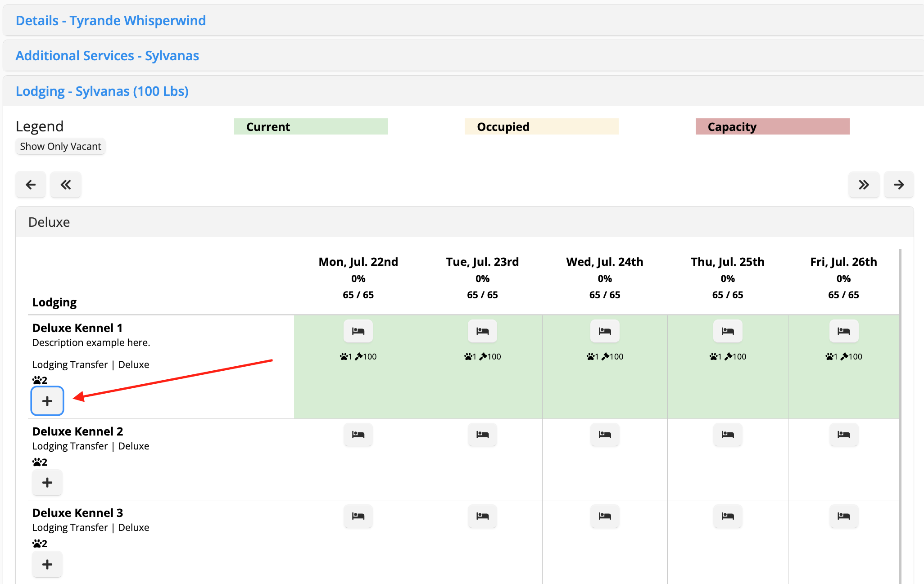The height and width of the screenshot is (584, 924).
Task: Click Fri, Jul. 26th column header
Action: point(844,262)
